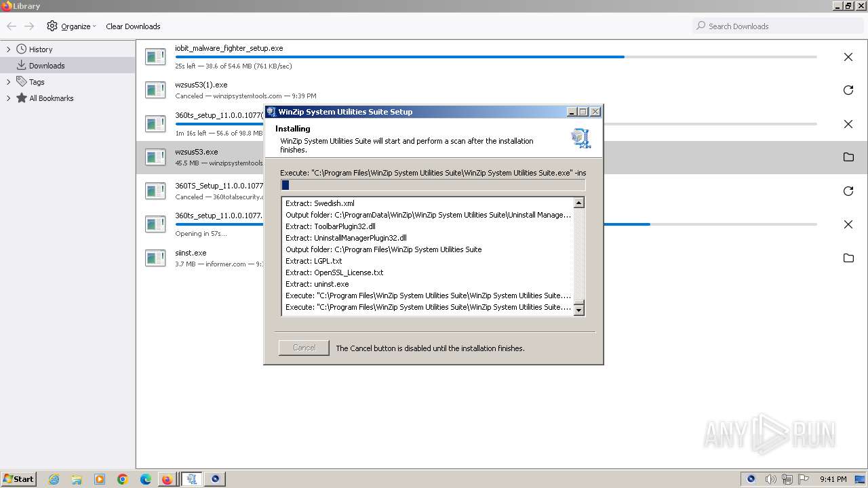This screenshot has height=488, width=868.
Task: Select All Bookmarks in the sidebar
Action: [51, 98]
